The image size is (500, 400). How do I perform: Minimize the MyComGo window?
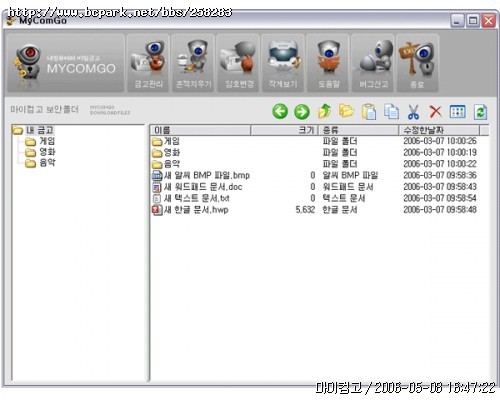coord(457,21)
